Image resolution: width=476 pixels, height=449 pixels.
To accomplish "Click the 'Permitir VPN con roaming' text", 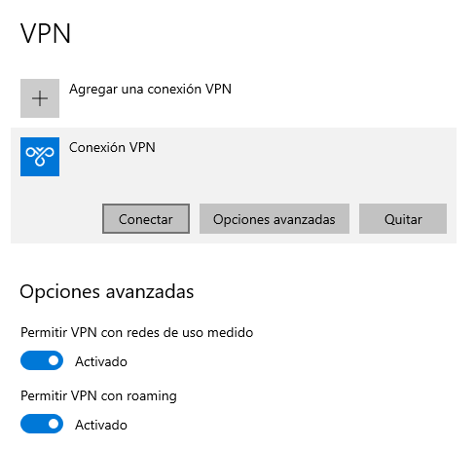I will [98, 396].
